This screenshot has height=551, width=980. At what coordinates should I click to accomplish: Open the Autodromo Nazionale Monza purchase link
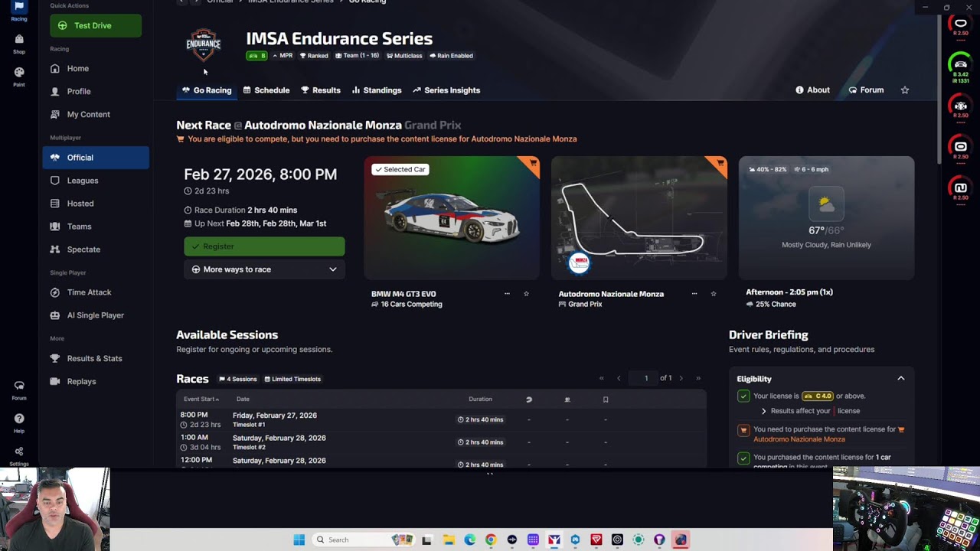(x=799, y=439)
